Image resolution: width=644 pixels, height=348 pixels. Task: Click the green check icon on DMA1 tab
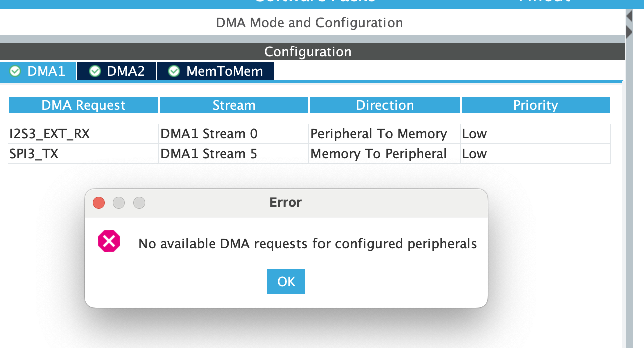click(15, 71)
